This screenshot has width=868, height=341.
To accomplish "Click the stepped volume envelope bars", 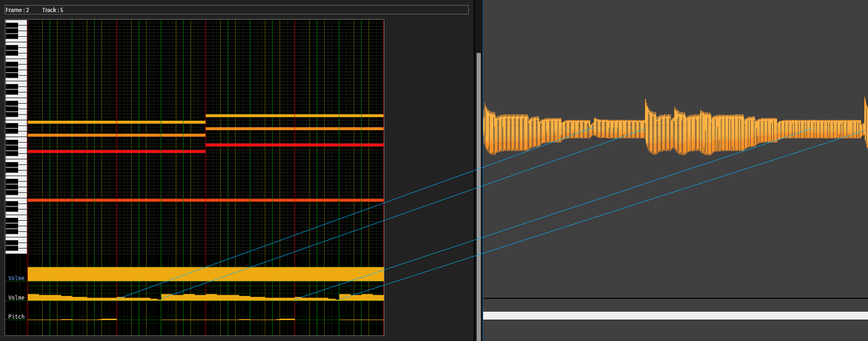I will point(205,297).
